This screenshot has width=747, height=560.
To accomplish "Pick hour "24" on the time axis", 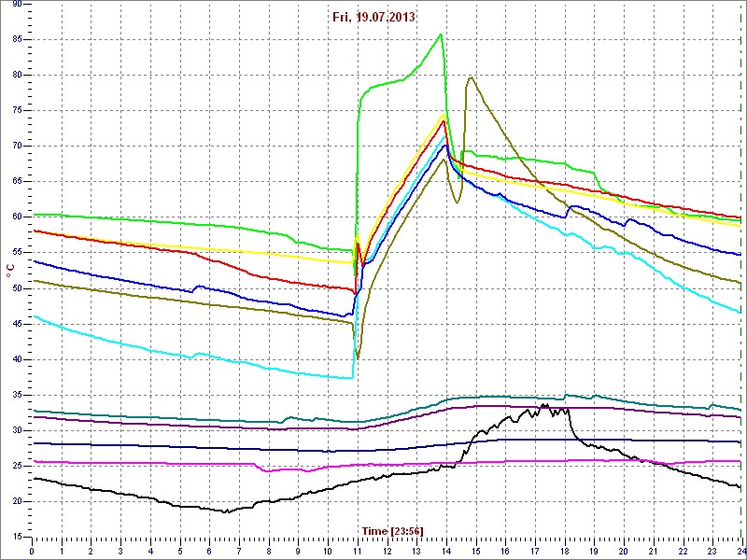I will pyautogui.click(x=740, y=549).
